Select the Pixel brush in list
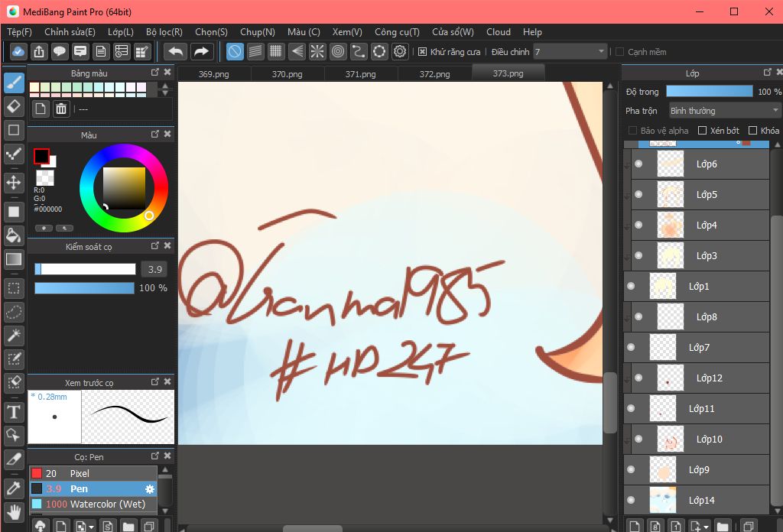Viewport: 783px width, 532px height. [x=93, y=473]
